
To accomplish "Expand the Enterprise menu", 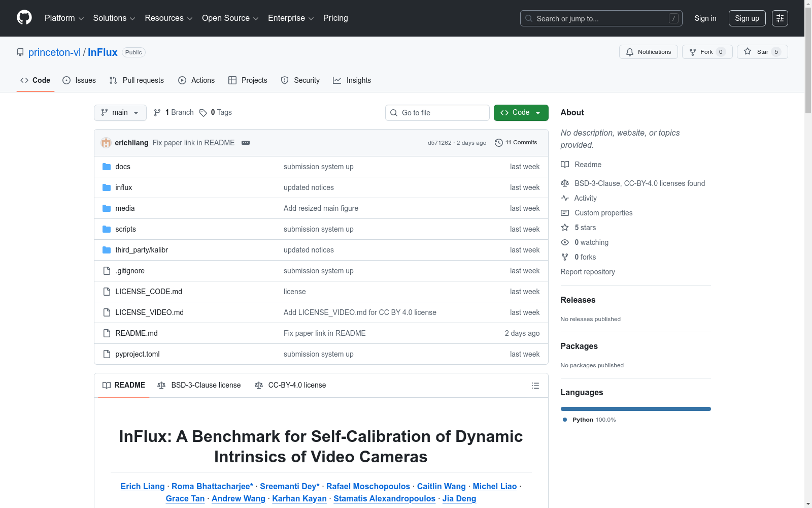I will pyautogui.click(x=291, y=18).
